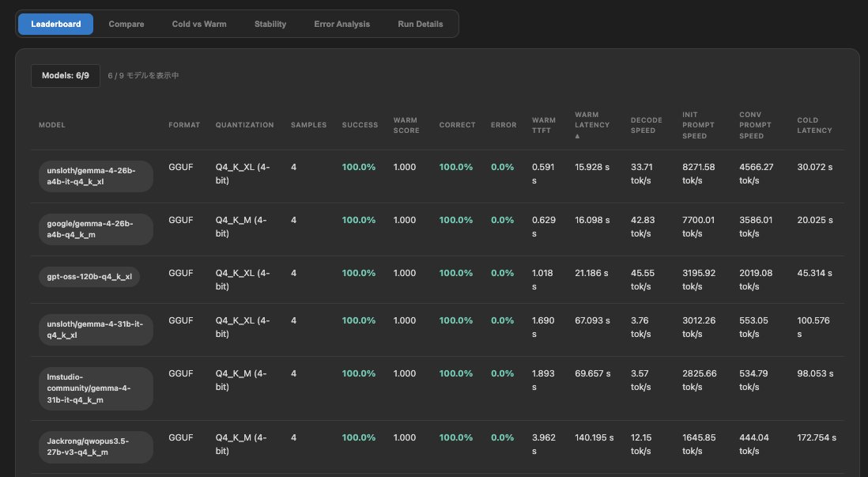Sort by the MODEL column header

[52, 125]
